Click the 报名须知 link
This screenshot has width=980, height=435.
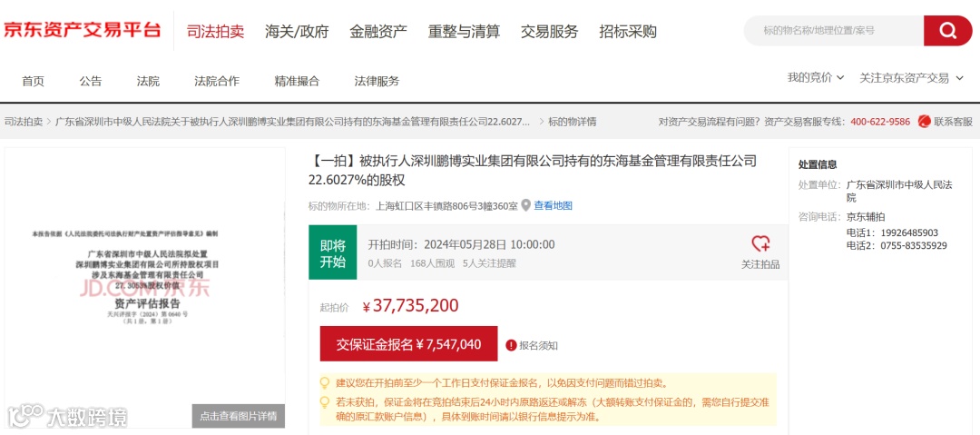click(539, 345)
